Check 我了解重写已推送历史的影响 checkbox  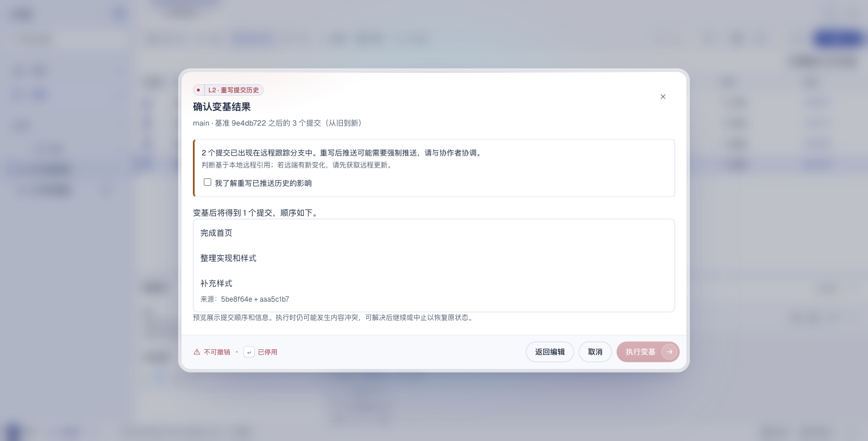tap(208, 182)
